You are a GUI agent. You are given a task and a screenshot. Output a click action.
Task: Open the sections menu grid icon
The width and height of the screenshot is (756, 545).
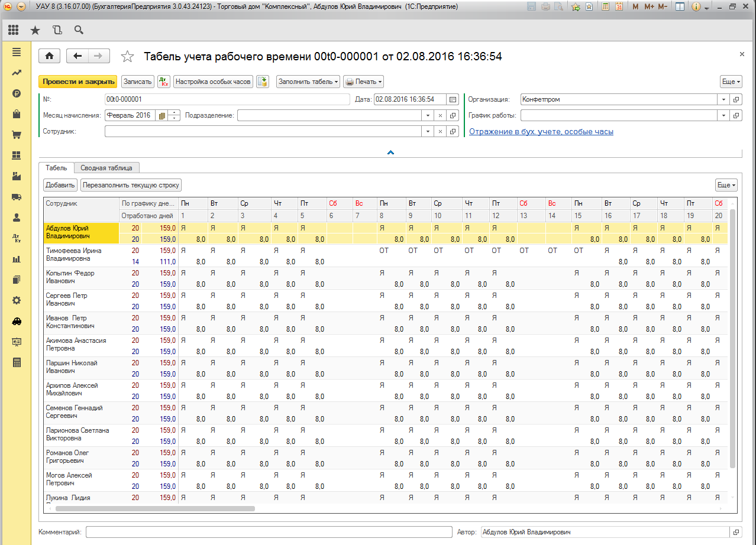(x=14, y=30)
